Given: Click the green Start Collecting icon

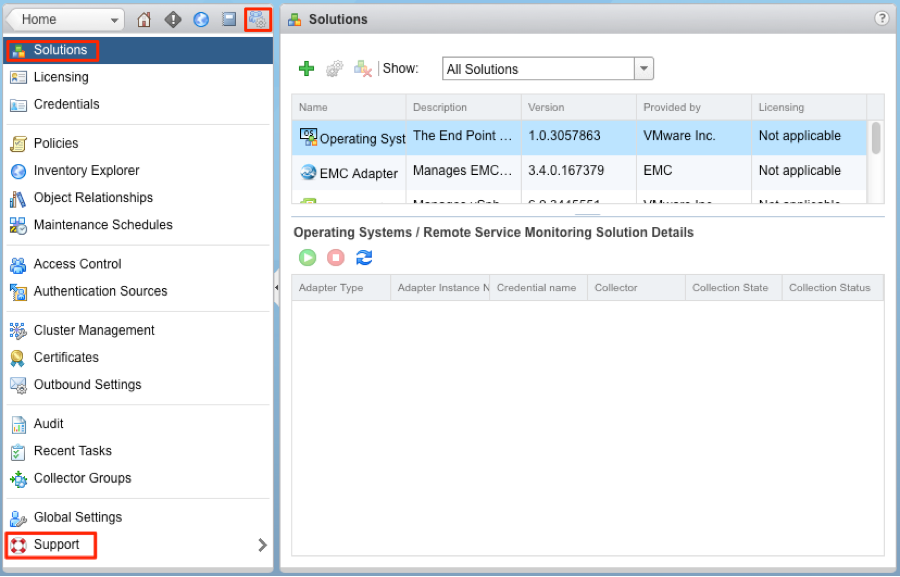Looking at the screenshot, I should 308,258.
